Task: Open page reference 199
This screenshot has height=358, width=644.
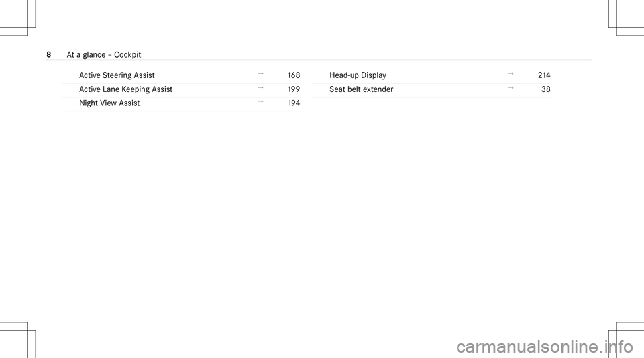Action: pyautogui.click(x=294, y=89)
